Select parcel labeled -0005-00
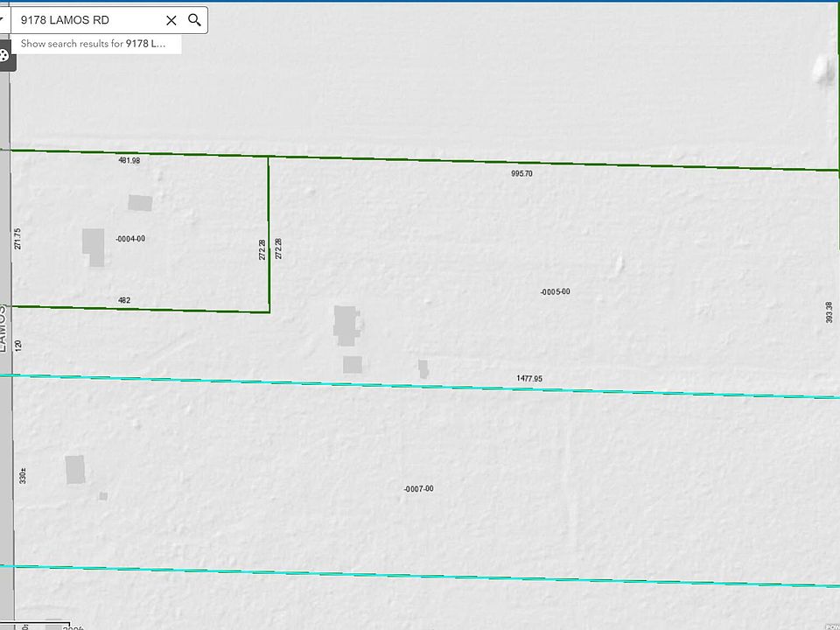 pyautogui.click(x=555, y=291)
